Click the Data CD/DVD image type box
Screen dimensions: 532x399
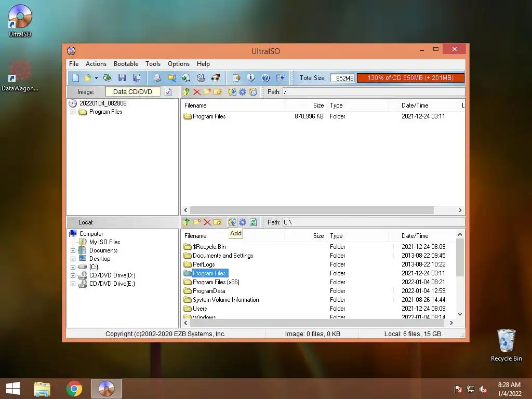click(x=132, y=92)
